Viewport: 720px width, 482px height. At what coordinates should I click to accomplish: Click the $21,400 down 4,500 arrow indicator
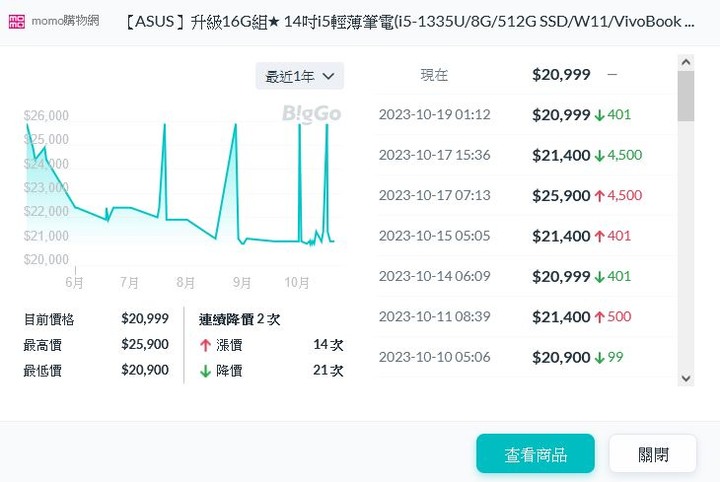tap(599, 156)
